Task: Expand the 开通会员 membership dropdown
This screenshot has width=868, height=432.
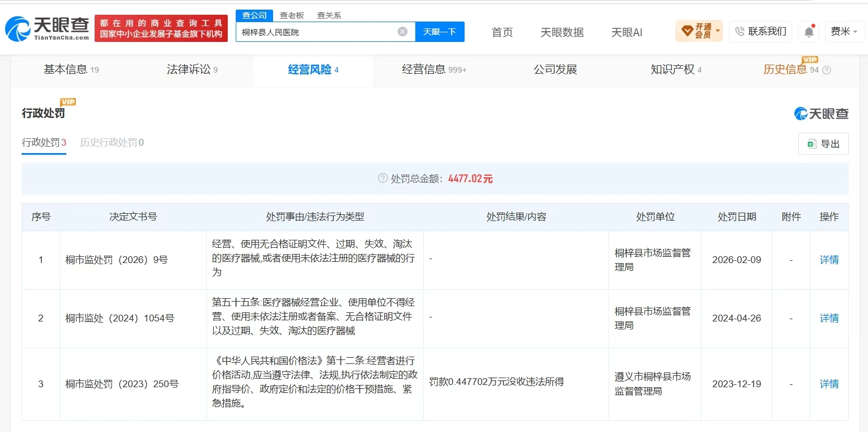Action: click(699, 31)
